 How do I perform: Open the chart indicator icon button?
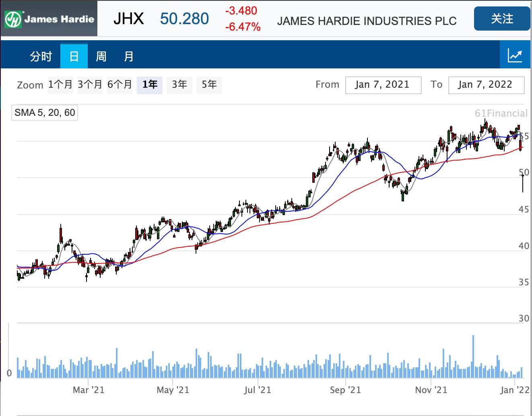[515, 55]
